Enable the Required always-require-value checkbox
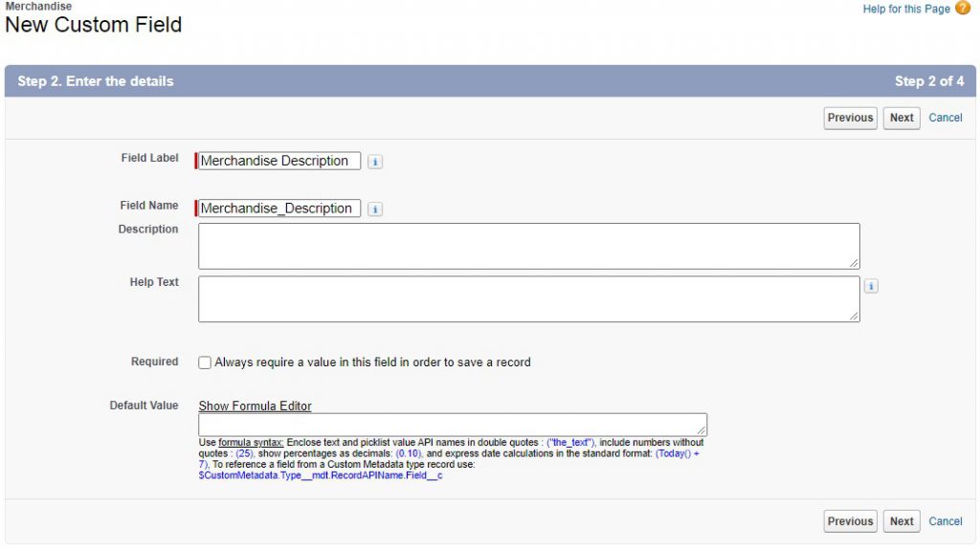 (x=205, y=362)
